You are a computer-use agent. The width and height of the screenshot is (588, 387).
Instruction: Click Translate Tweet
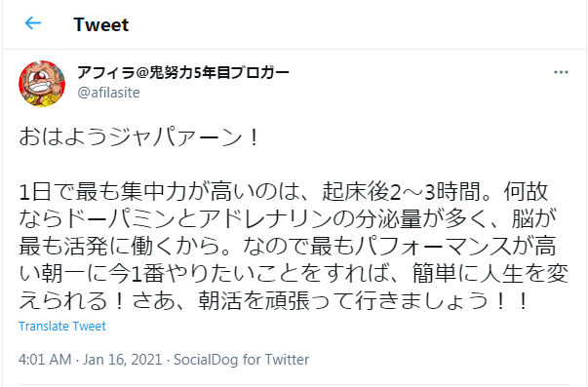[62, 327]
